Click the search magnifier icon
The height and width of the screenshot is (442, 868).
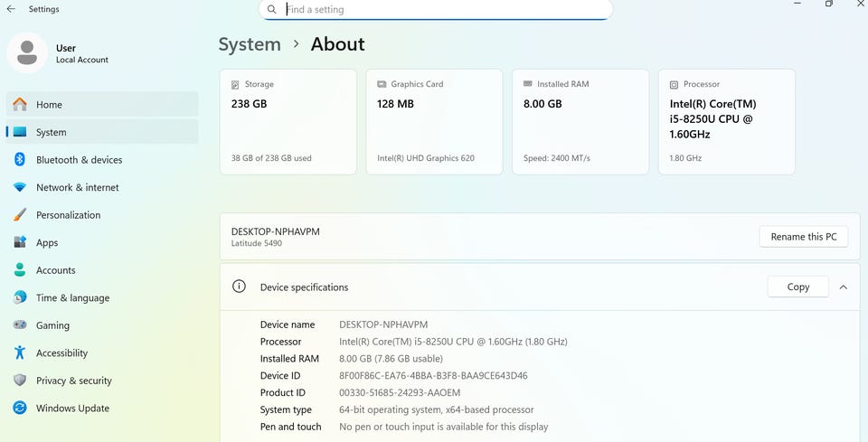271,9
